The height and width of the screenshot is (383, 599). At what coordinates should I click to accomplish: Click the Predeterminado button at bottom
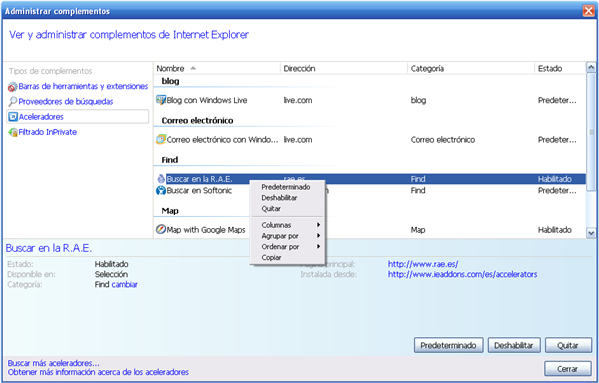point(448,345)
